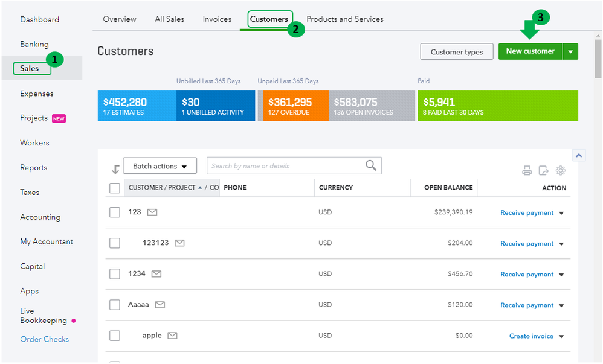Open Apps in the sidebar
Image resolution: width=603 pixels, height=364 pixels.
[29, 291]
